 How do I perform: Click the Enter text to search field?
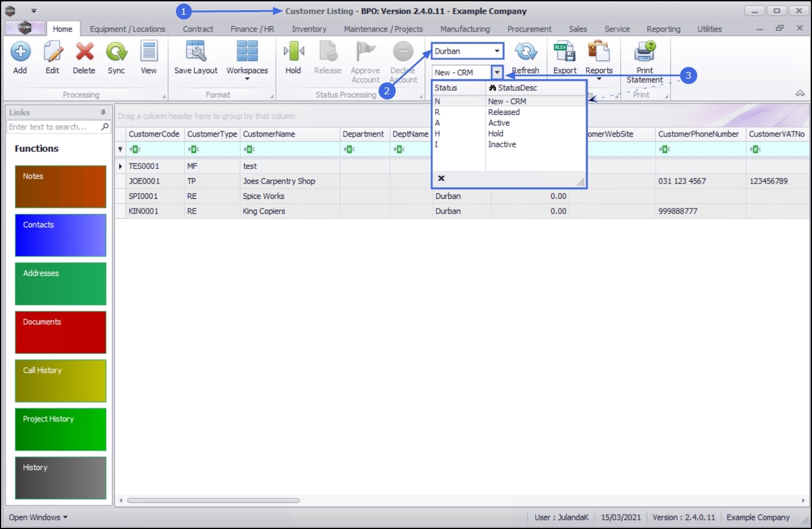[x=53, y=127]
